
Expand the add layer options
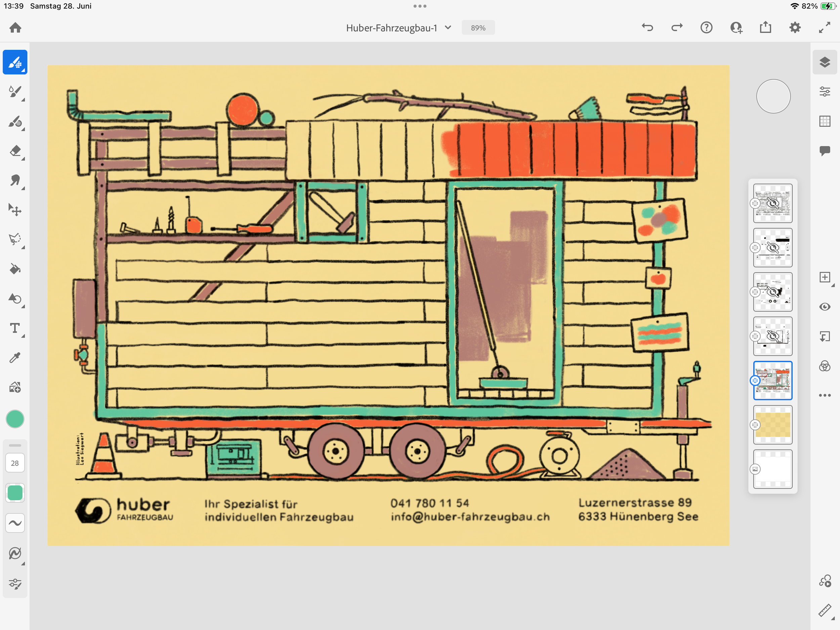[x=825, y=277]
